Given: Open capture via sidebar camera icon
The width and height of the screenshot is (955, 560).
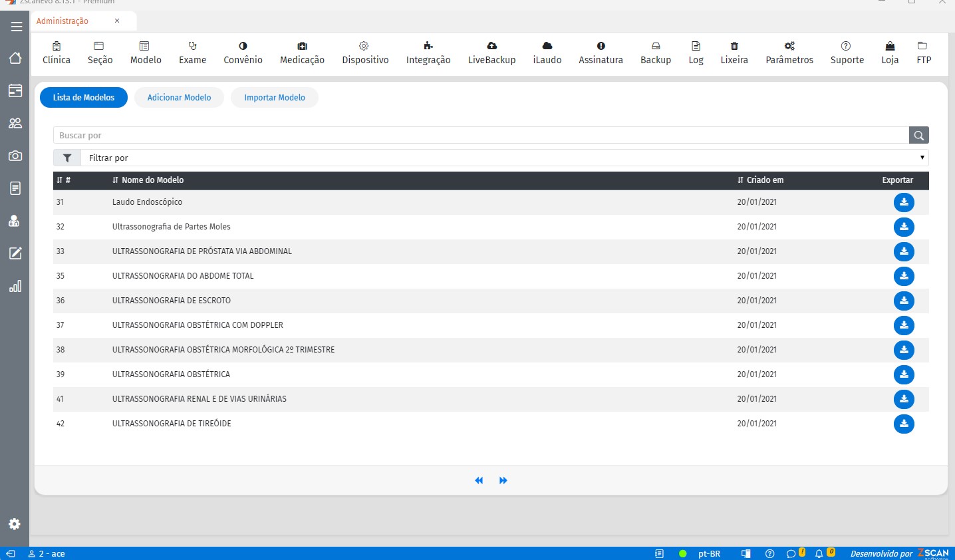Looking at the screenshot, I should tap(15, 156).
